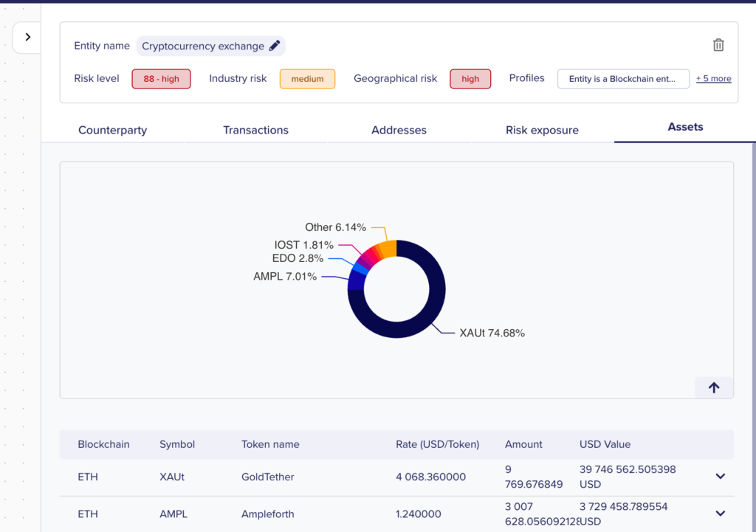Open the Counterparty tab

click(112, 130)
